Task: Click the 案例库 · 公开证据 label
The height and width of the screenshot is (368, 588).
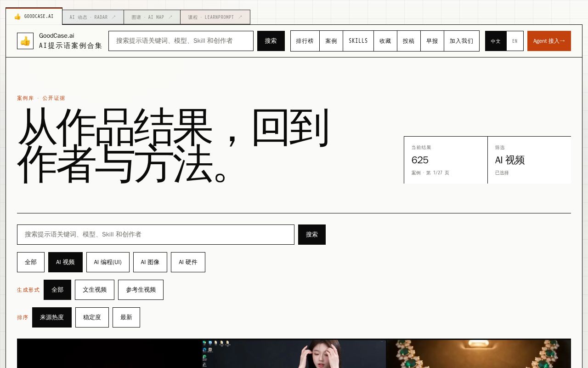Action: tap(41, 98)
